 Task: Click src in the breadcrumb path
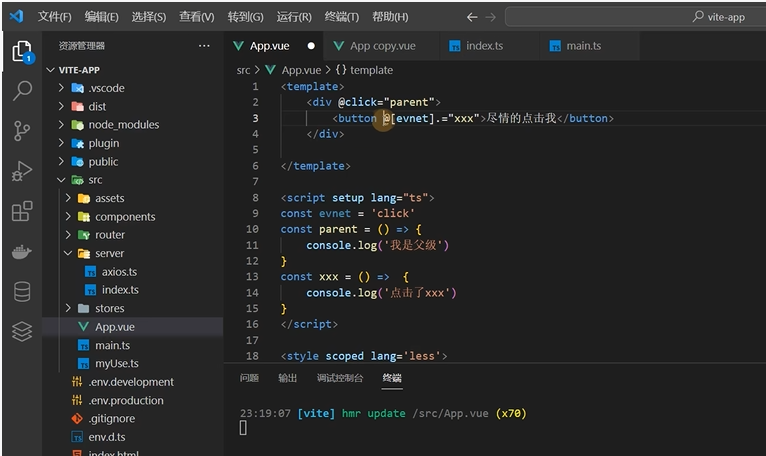coord(243,70)
